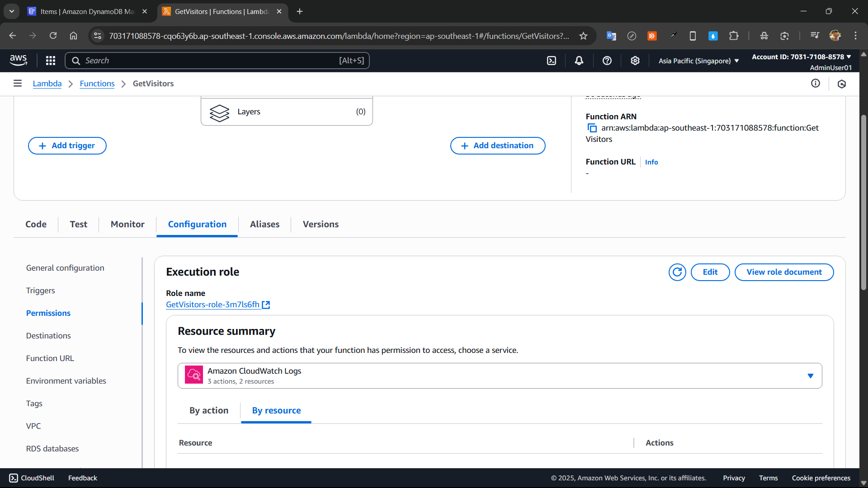
Task: Open RDS databases in the sidebar
Action: pos(52,449)
